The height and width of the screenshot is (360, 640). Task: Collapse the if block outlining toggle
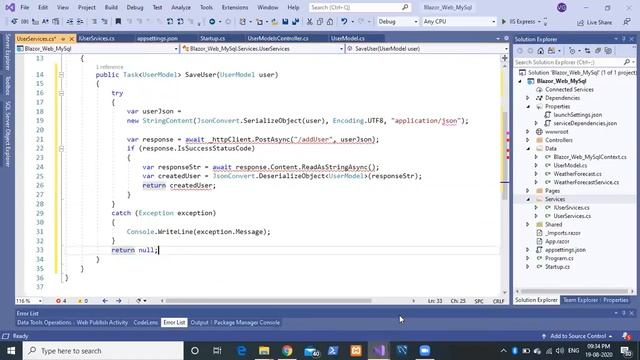(x=61, y=149)
